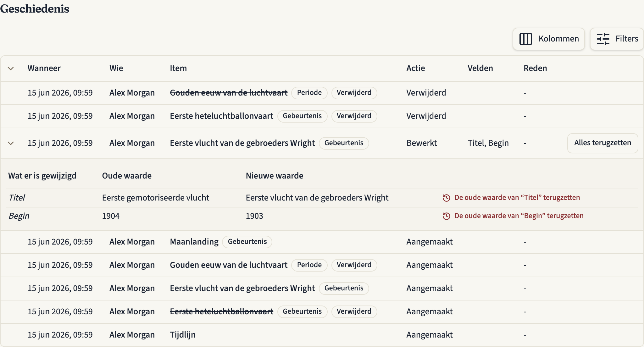Viewport: 644px width, 347px height.
Task: Click the Item column header
Action: point(178,68)
